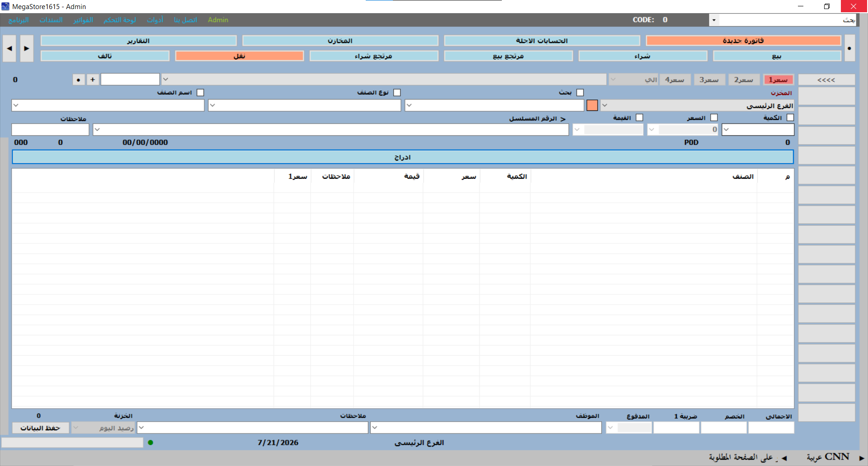Screen dimensions: 868x466
Task: Toggle the القيمة checkbox
Action: click(x=639, y=117)
